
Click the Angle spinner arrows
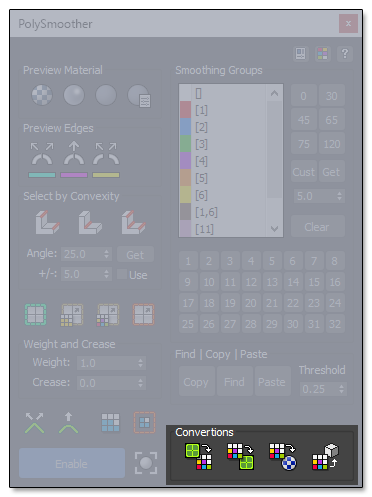tap(106, 254)
